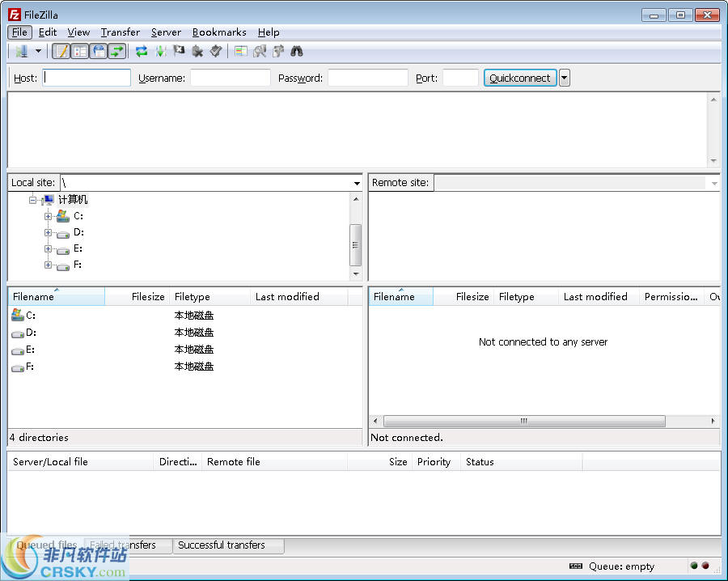Click the Refresh file lists icon
The width and height of the screenshot is (728, 581).
pos(142,51)
